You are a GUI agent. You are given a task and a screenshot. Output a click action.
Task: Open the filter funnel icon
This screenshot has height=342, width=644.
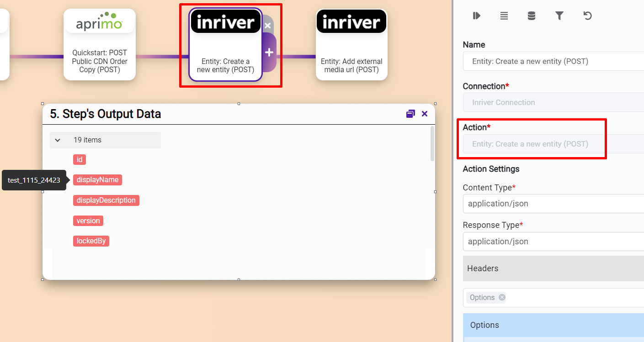559,16
